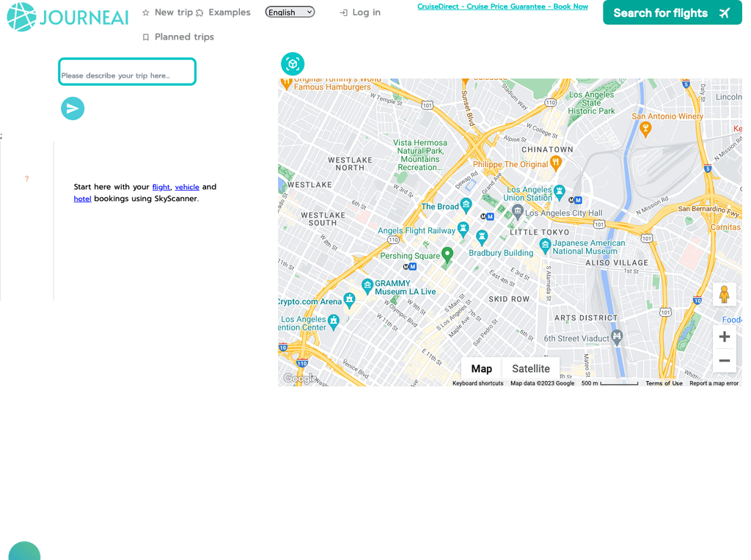The height and width of the screenshot is (560, 751).
Task: Click the Log in link
Action: pos(359,12)
